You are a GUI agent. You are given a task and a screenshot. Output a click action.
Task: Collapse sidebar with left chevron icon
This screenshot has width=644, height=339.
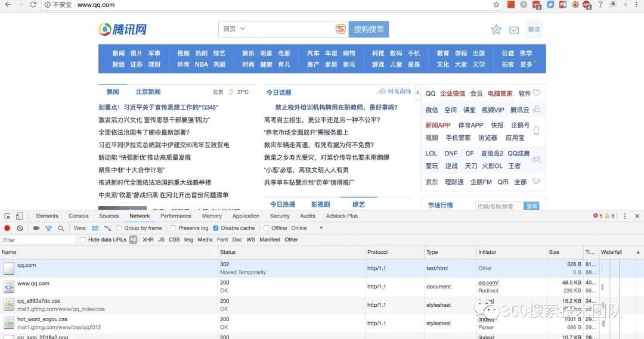[417, 93]
